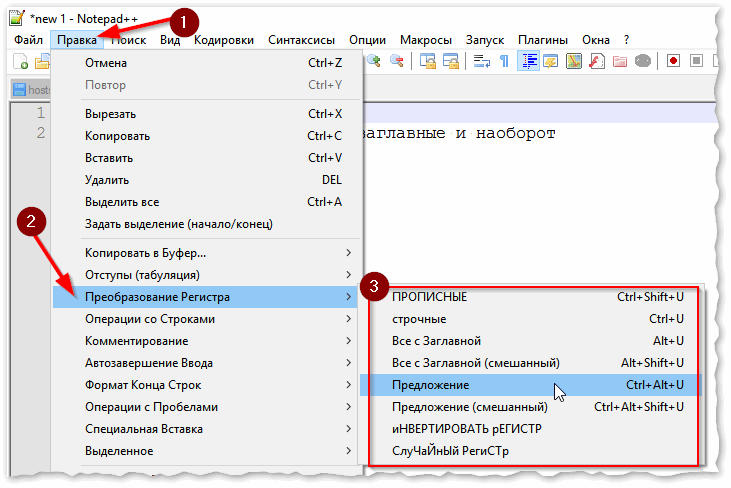Open Folder as Workspace icon

620,61
